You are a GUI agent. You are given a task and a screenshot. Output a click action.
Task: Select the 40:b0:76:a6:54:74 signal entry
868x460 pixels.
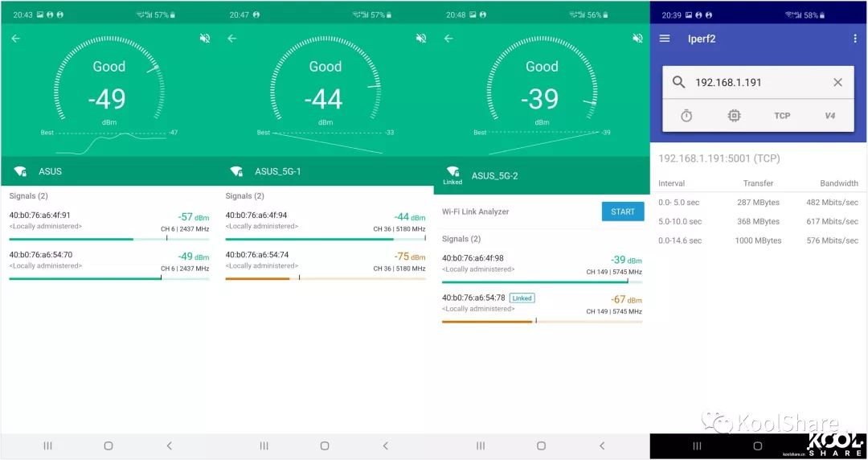tap(325, 265)
